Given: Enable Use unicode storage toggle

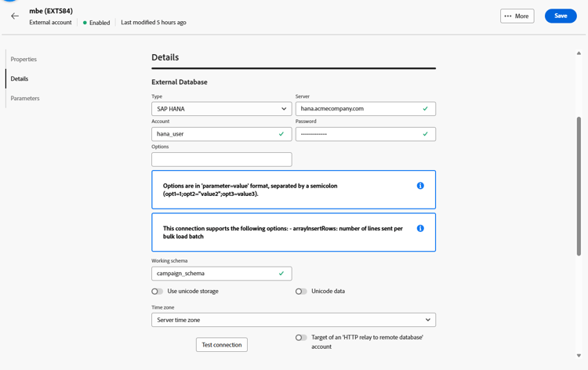Looking at the screenshot, I should tap(158, 292).
